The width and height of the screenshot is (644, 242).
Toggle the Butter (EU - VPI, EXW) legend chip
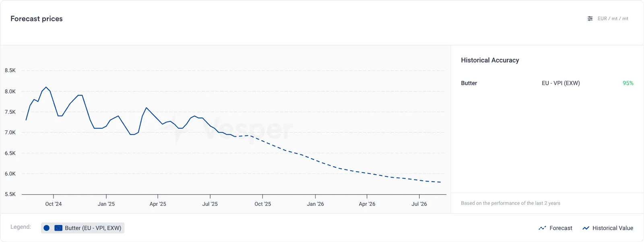tap(83, 228)
